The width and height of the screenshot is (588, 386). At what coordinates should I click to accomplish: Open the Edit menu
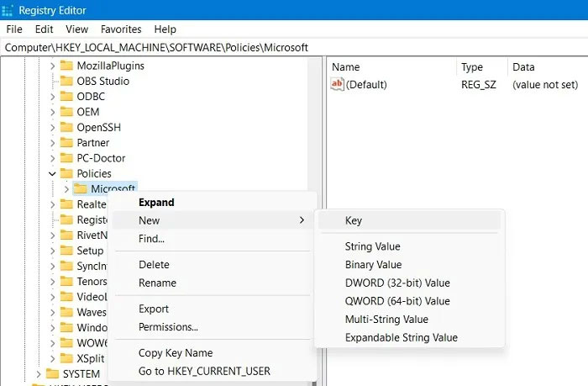click(45, 29)
